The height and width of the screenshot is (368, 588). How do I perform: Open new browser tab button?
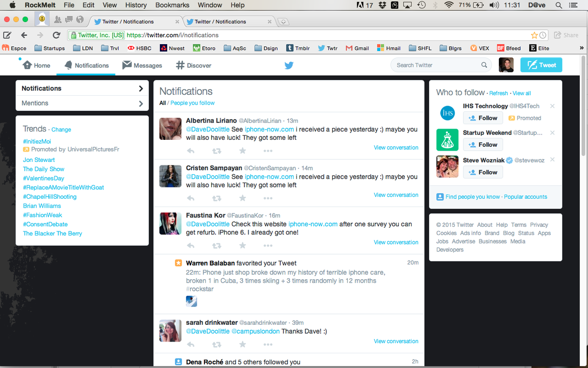[283, 22]
